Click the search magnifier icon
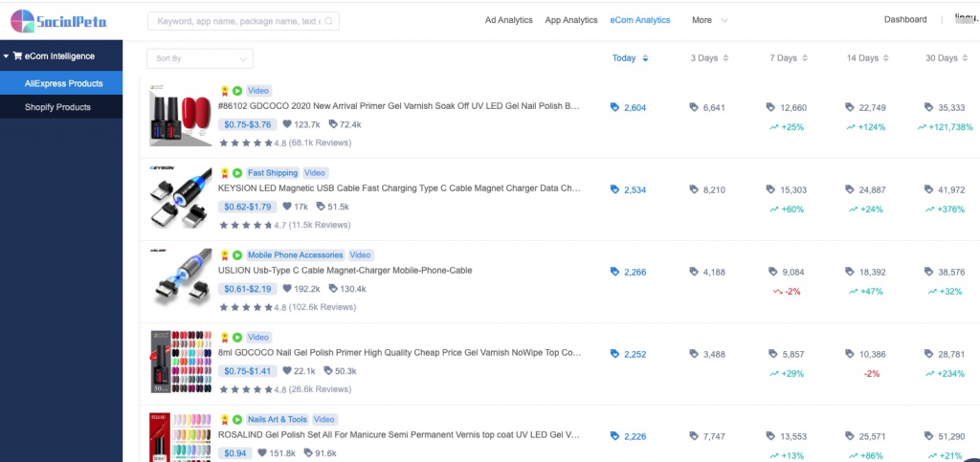 (329, 21)
